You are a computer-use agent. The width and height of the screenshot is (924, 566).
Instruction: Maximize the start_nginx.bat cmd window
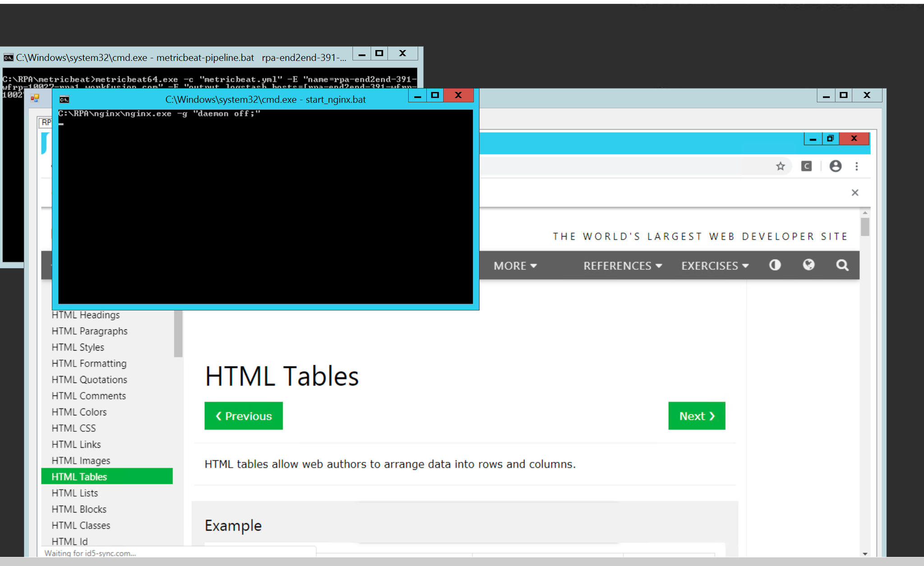coord(435,95)
